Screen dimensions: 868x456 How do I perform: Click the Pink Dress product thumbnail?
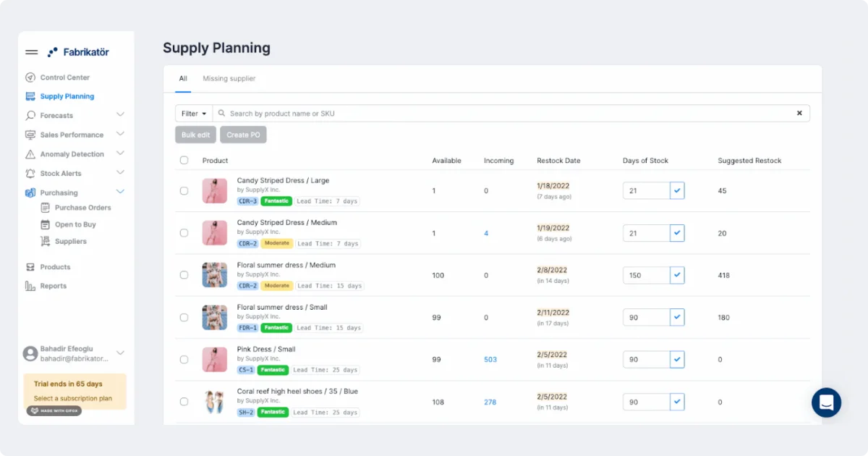coord(215,360)
